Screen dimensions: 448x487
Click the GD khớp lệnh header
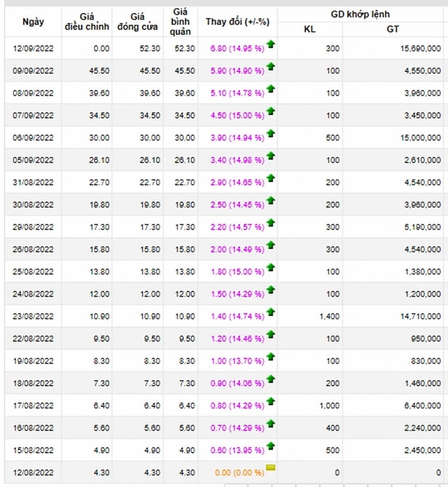pos(360,14)
